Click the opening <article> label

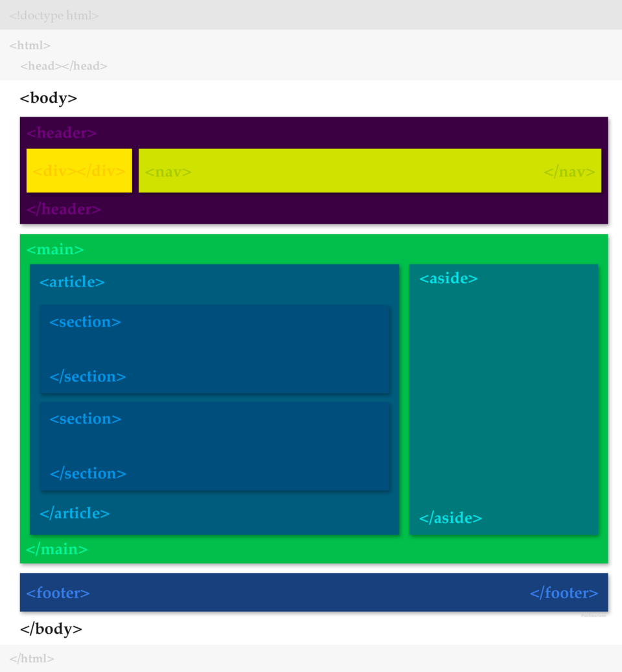click(x=72, y=282)
